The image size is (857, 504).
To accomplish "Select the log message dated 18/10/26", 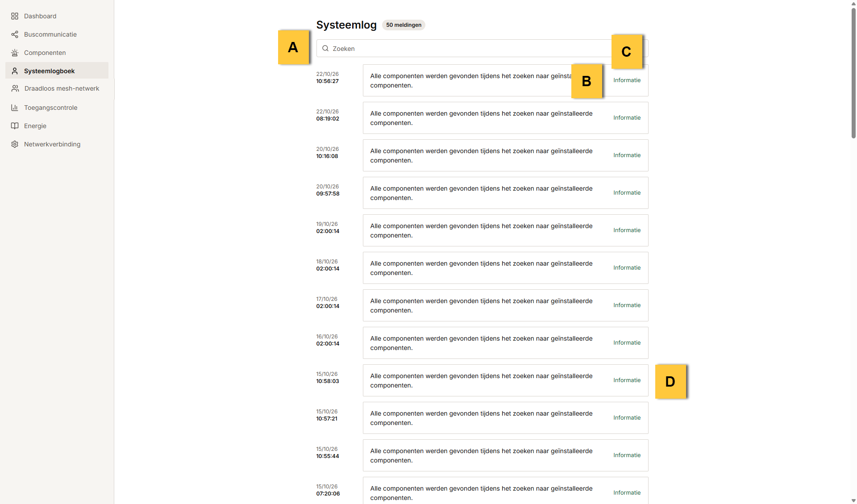I will point(505,268).
